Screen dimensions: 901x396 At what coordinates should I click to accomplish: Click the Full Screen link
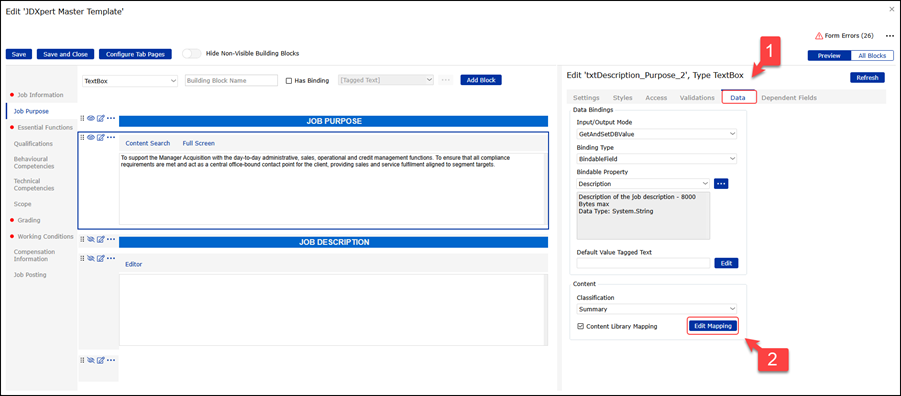coord(199,143)
